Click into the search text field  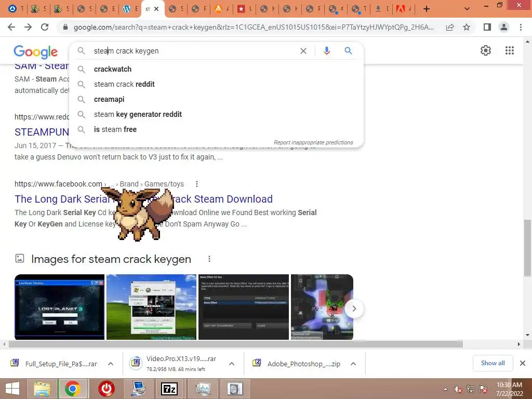click(x=193, y=51)
